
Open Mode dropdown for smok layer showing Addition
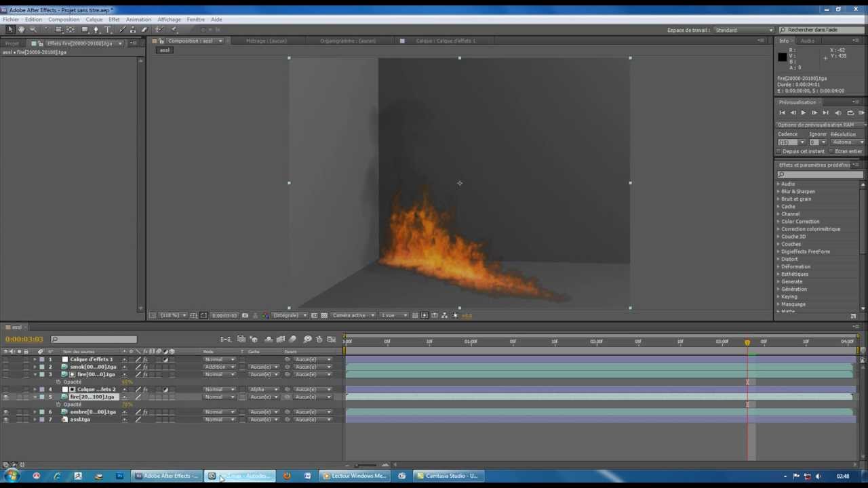click(220, 367)
